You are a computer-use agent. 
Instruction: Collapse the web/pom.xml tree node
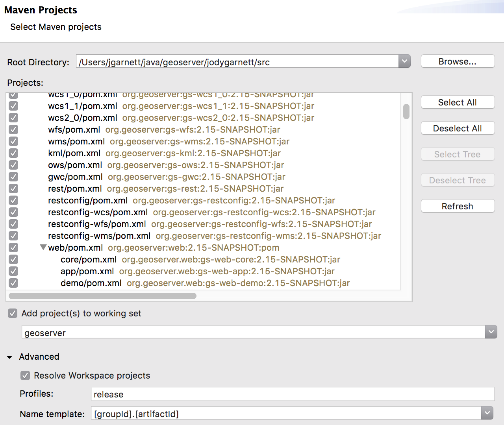[43, 248]
